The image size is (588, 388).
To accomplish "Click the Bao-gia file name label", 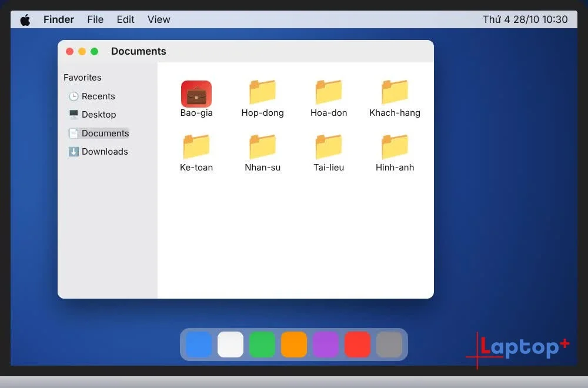I will [196, 113].
